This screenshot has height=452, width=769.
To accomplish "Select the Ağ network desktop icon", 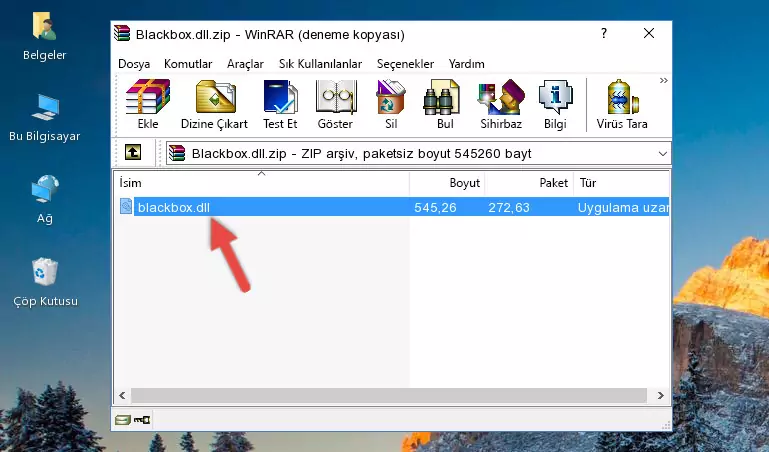I will 45,189.
